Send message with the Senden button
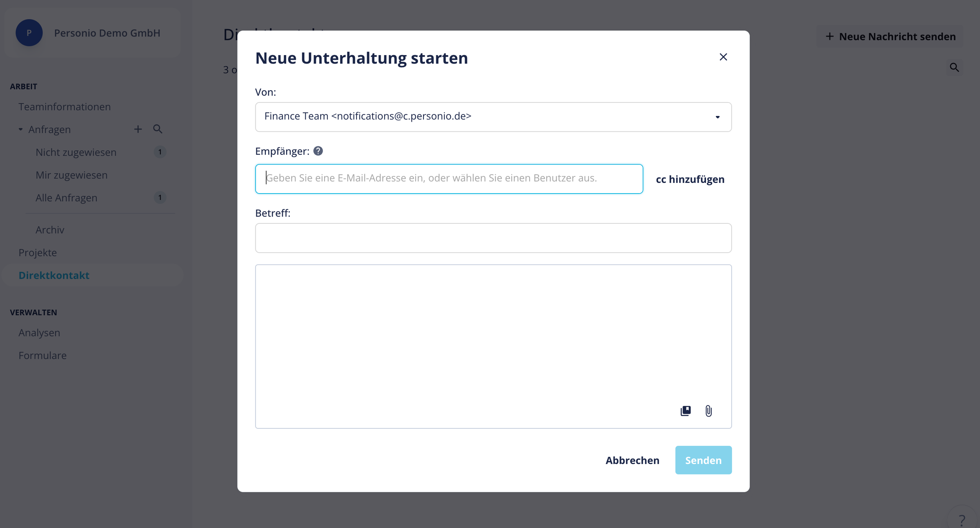 click(703, 460)
